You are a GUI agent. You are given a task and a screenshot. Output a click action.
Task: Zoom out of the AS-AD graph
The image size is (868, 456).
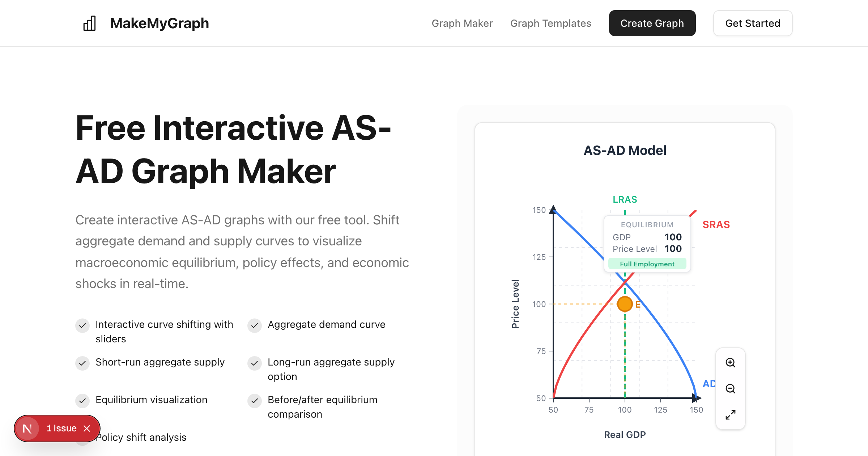(730, 389)
